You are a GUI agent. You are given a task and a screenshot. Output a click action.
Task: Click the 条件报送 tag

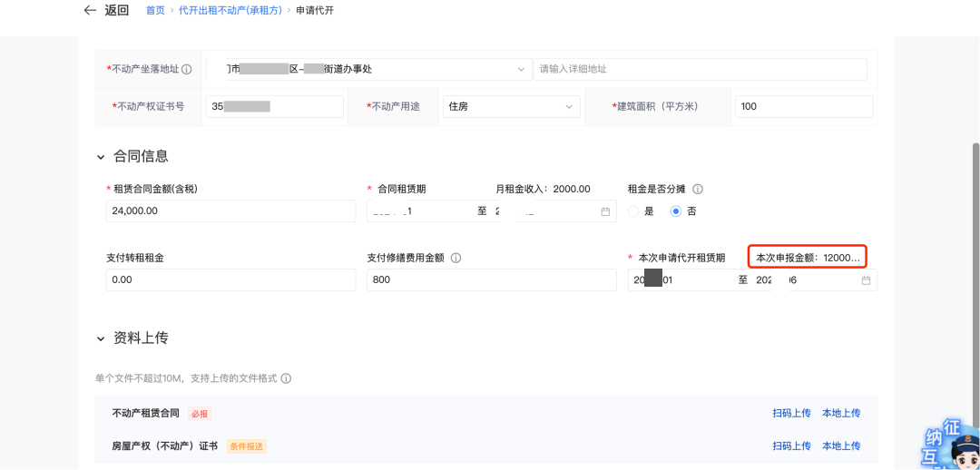[246, 446]
